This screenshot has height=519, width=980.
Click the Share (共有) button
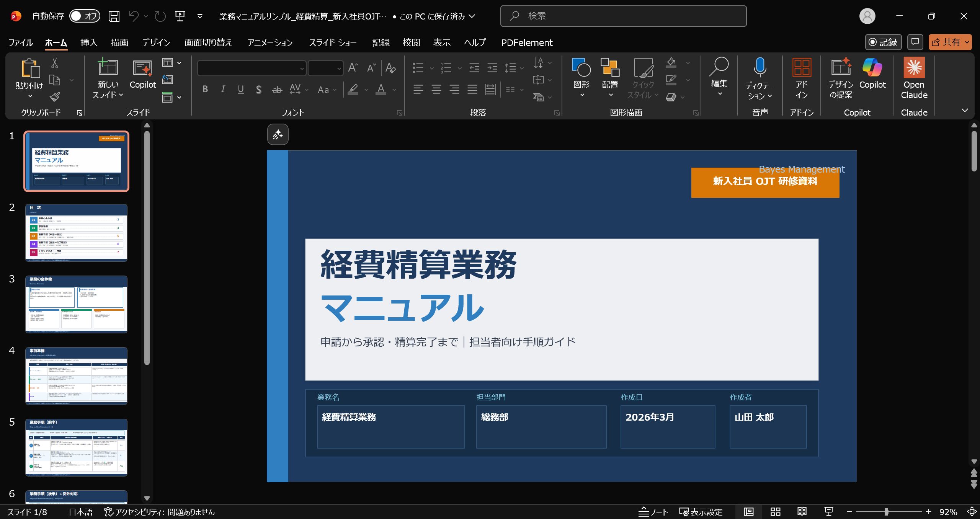coord(946,42)
